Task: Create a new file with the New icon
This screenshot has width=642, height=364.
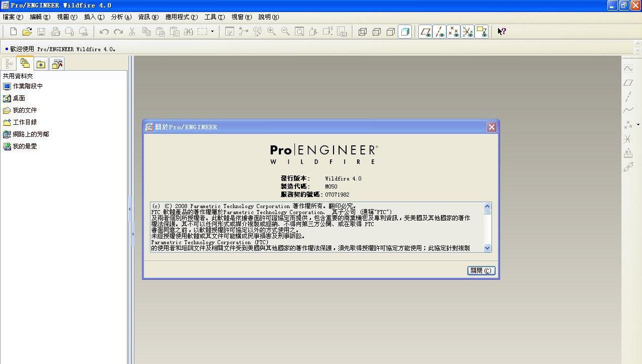Action: [x=14, y=32]
